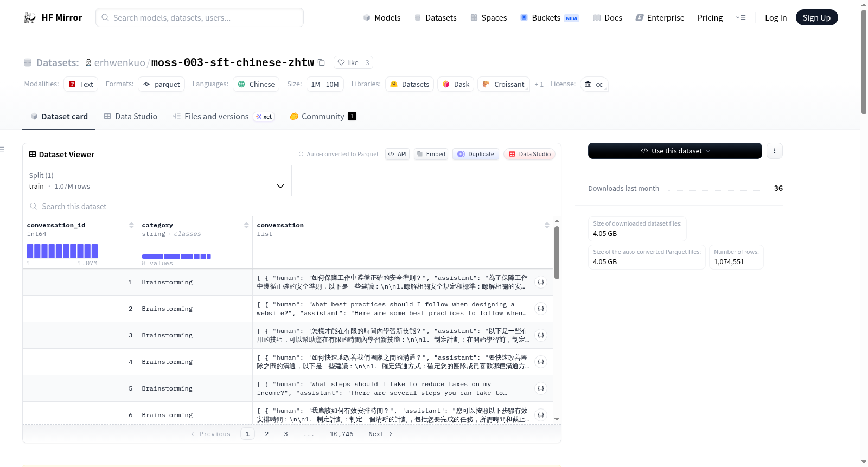This screenshot has height=467, width=868.
Task: Go to the Pricing page
Action: (710, 17)
